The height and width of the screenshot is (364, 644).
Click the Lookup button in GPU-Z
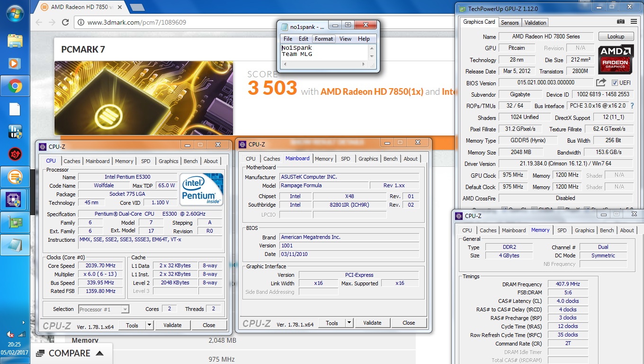point(616,36)
